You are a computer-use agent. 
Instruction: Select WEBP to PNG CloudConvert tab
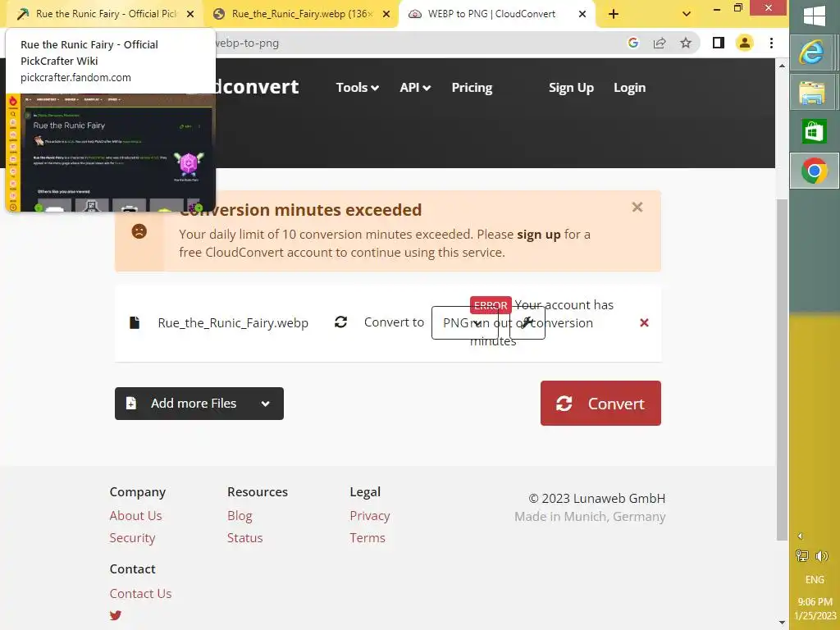click(x=491, y=14)
